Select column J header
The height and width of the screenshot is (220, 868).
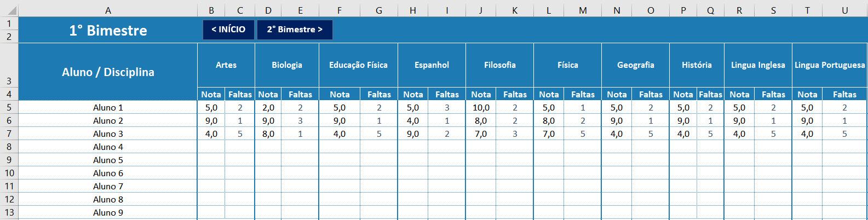pyautogui.click(x=481, y=10)
